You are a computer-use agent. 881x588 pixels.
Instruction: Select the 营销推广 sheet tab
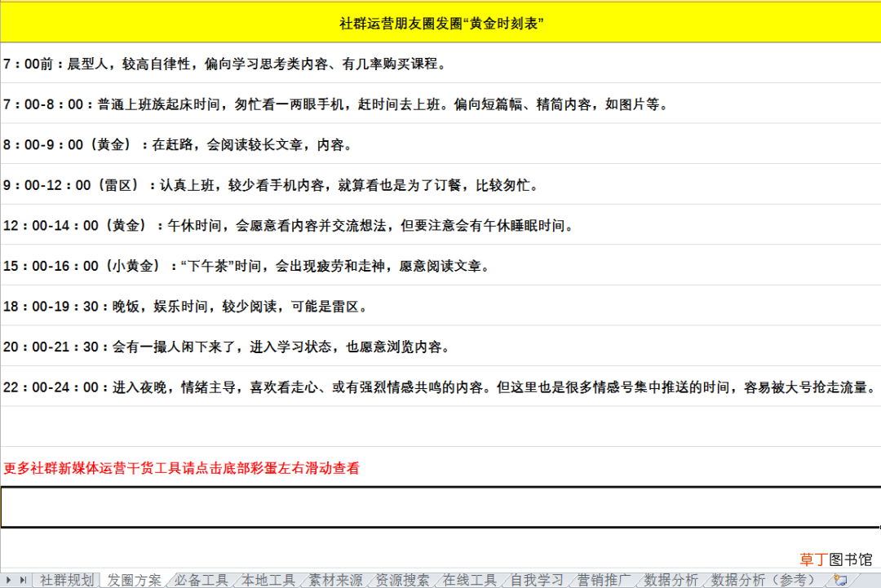point(604,580)
